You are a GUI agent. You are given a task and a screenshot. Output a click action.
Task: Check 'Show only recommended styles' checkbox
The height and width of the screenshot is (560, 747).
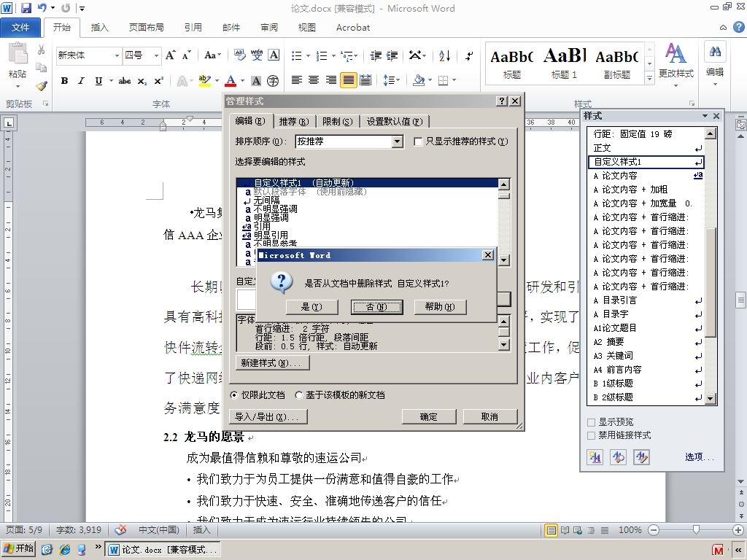click(x=418, y=141)
